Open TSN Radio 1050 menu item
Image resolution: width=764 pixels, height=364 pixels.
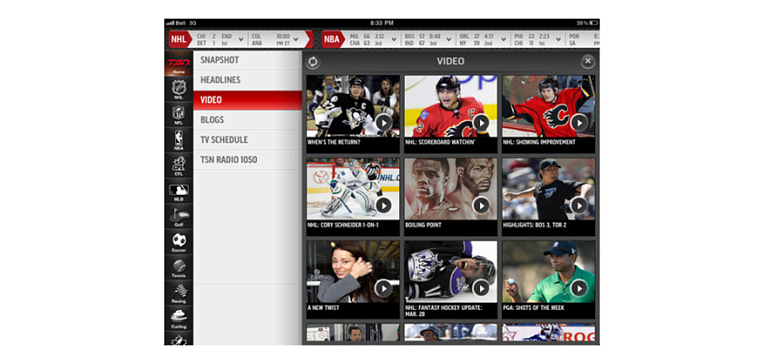248,160
